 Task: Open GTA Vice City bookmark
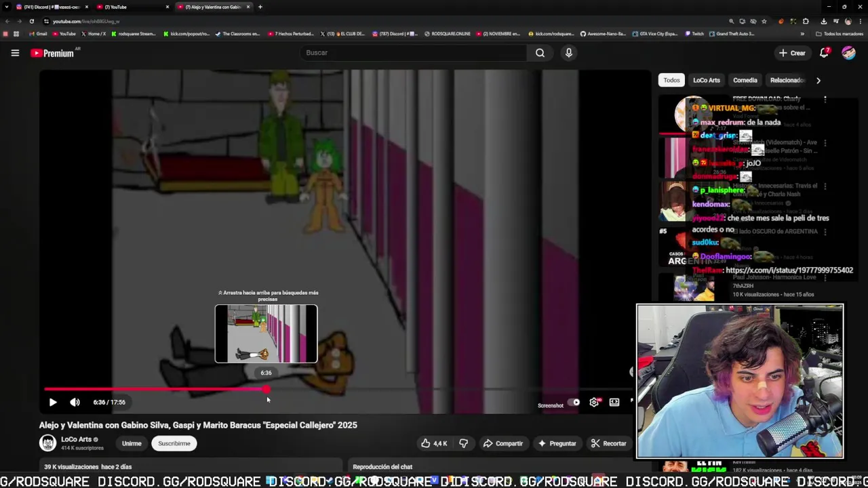[655, 34]
